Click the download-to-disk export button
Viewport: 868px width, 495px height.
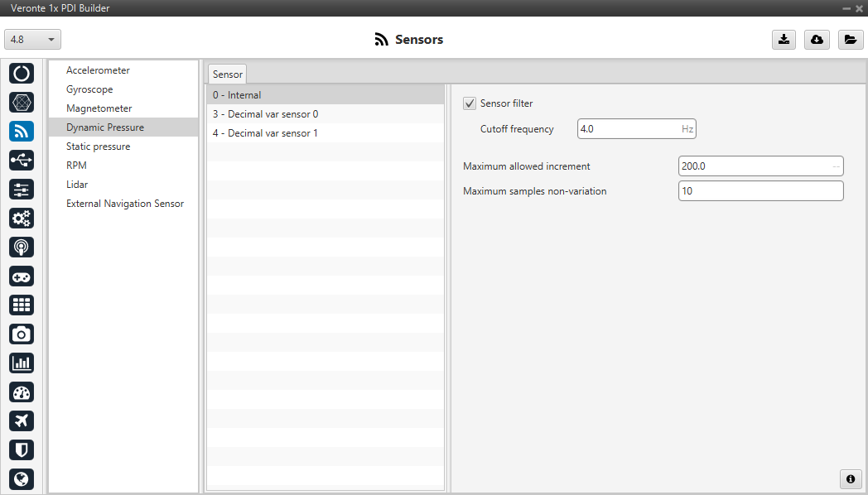[784, 39]
